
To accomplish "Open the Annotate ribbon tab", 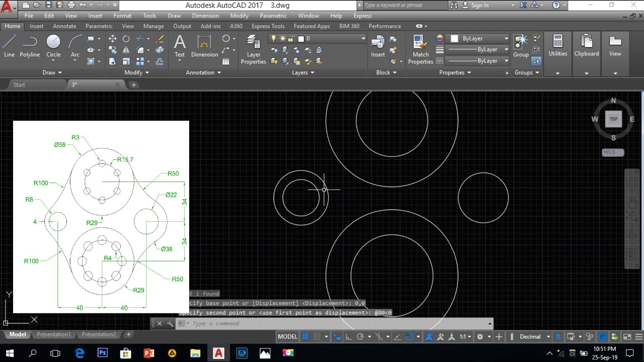I will 64,26.
